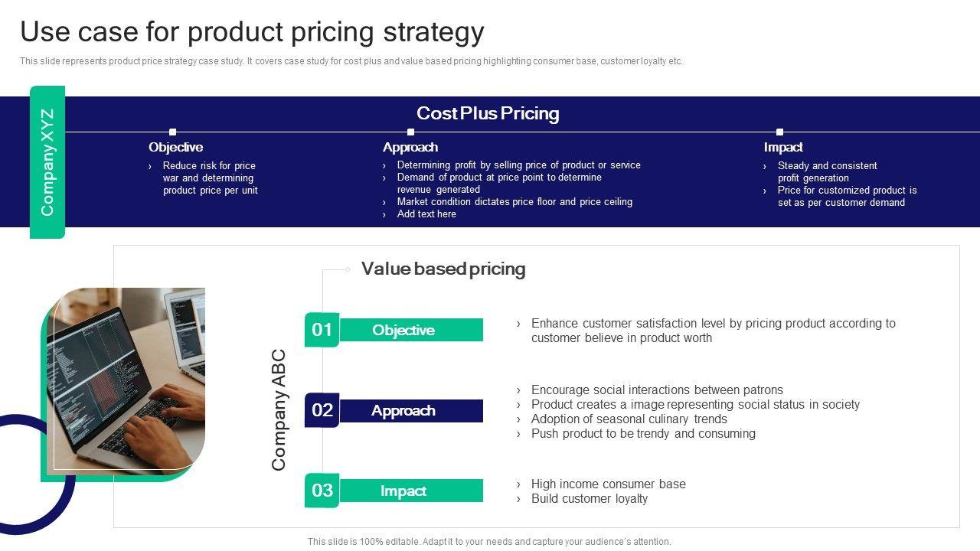Select the green 01 number badge
The width and height of the screenshot is (980, 551).
(322, 330)
